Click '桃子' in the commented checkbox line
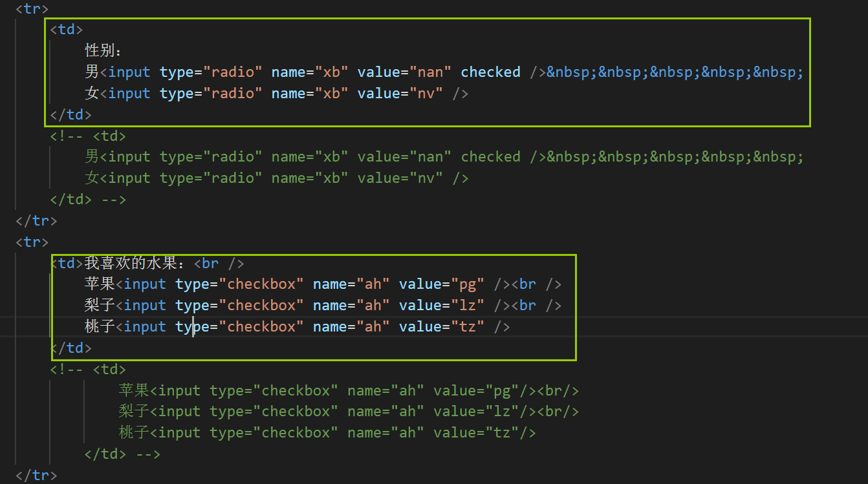 (134, 432)
